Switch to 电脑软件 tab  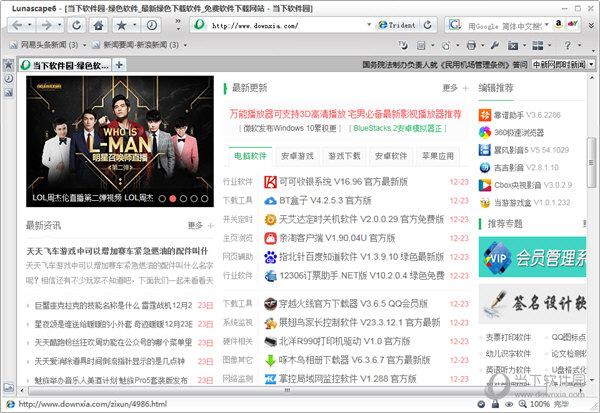(x=250, y=156)
